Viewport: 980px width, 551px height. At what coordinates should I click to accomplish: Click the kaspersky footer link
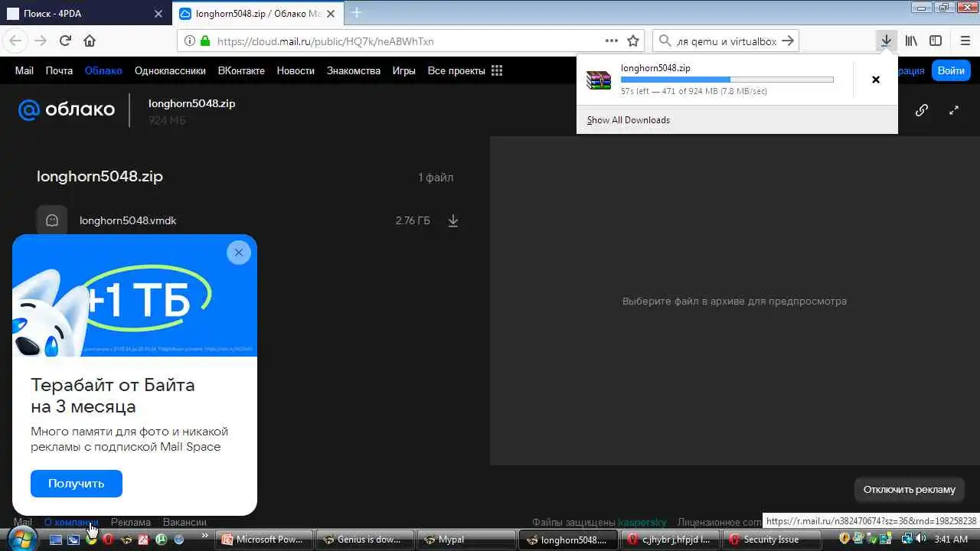point(642,522)
